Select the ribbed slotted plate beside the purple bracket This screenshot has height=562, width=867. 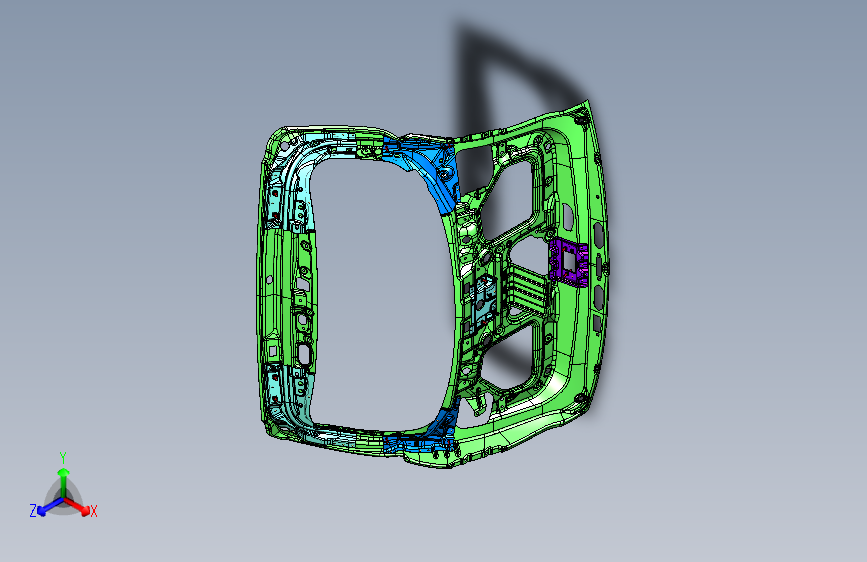pyautogui.click(x=526, y=288)
